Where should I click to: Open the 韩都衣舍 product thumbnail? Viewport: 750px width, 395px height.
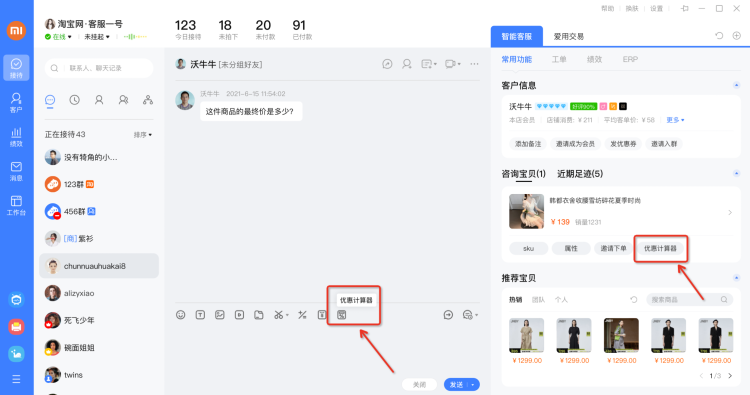click(x=526, y=211)
